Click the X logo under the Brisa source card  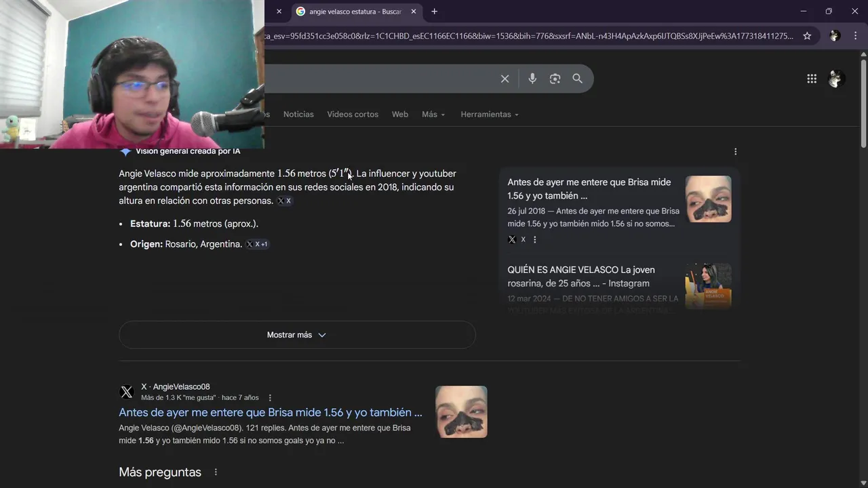coord(512,239)
